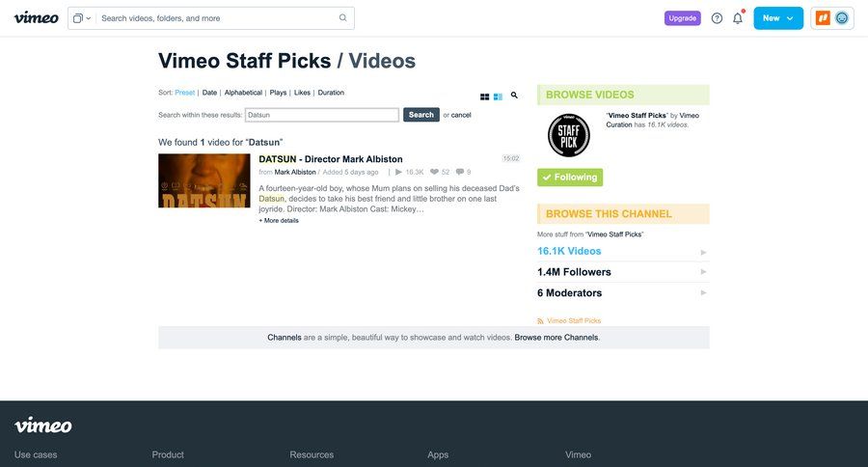Viewport: 868px width, 467px height.
Task: Click the arrow beside 6 Moderators
Action: (704, 292)
